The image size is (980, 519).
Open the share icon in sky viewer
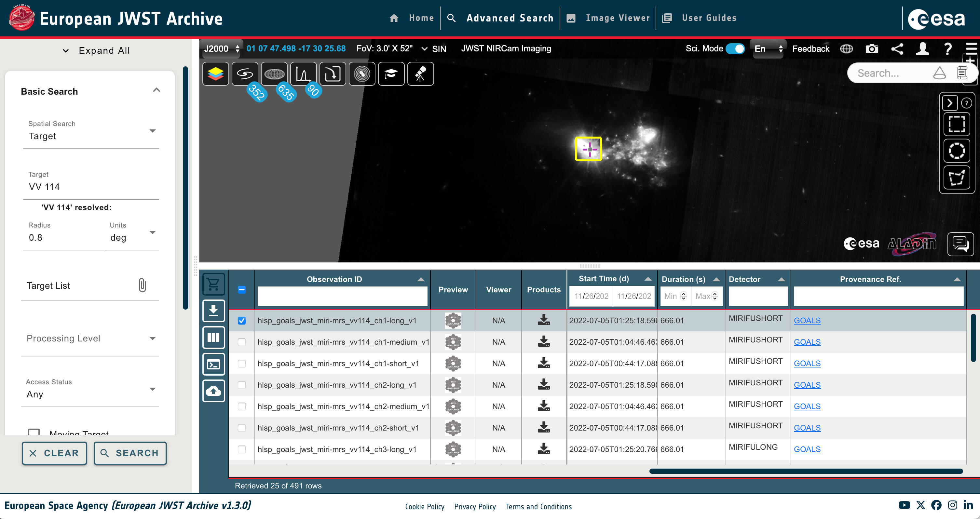pyautogui.click(x=897, y=49)
